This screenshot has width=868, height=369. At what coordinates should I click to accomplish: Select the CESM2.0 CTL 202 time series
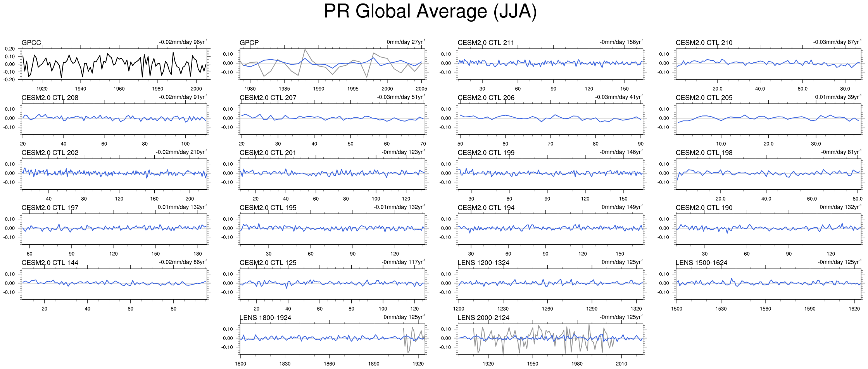point(115,174)
